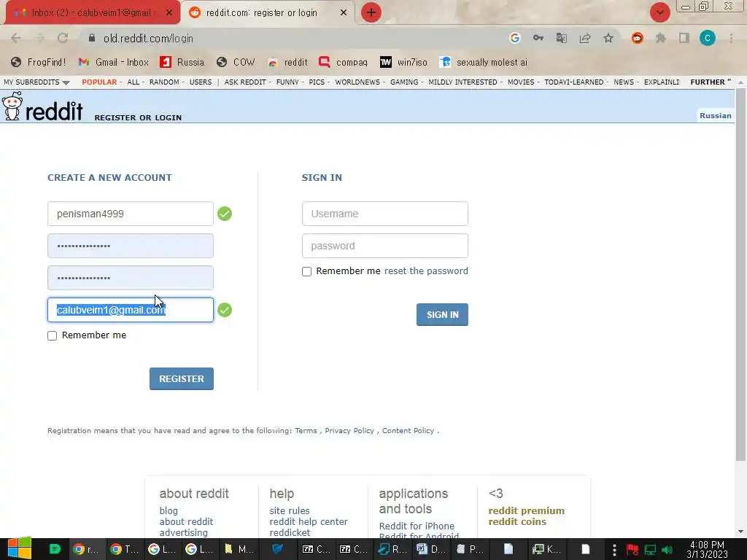
Task: Switch to the Gmail Inbox tab
Action: pos(93,13)
